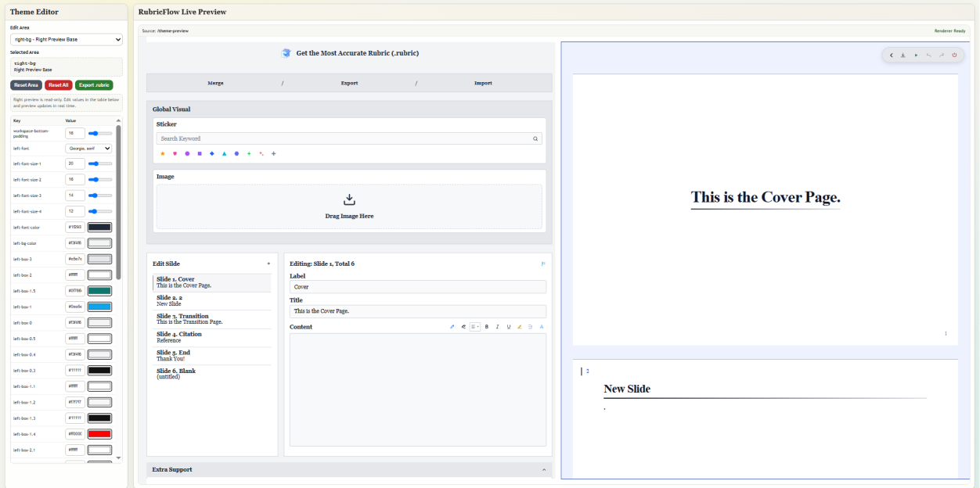Open the red left-box-1.4 color swatch
This screenshot has height=488, width=980.
[x=99, y=433]
